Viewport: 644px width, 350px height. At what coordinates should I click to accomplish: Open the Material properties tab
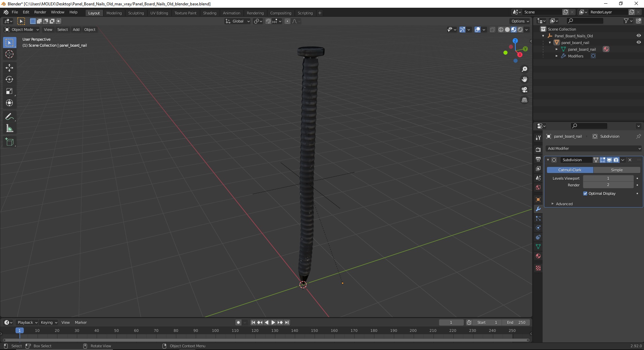tap(538, 256)
